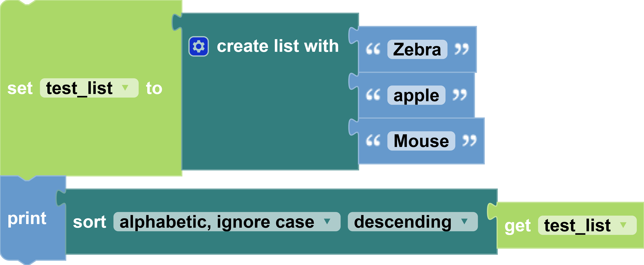Click the "sort" label on the sort block
This screenshot has height=265, width=644.
(x=90, y=222)
